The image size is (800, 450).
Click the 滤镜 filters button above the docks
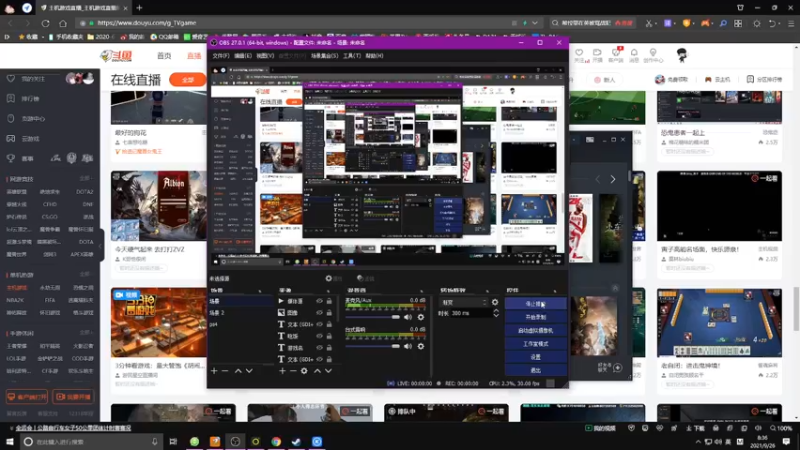365,279
